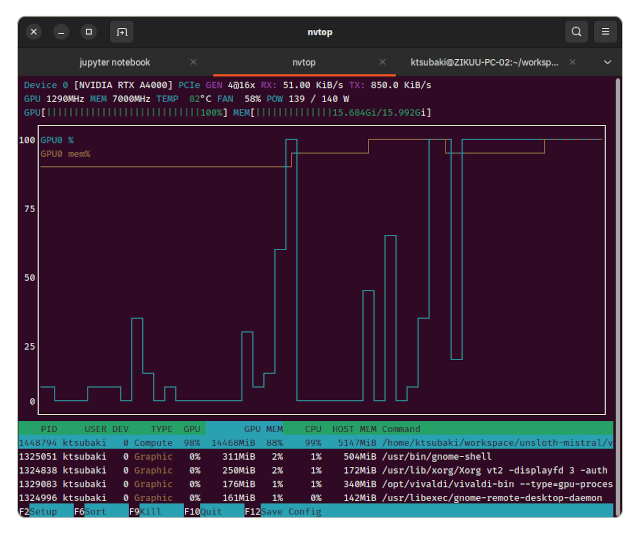Switch to ktsubaki@ZIKUU-PC-02 tab
Image resolution: width=640 pixels, height=538 pixels.
pyautogui.click(x=484, y=62)
